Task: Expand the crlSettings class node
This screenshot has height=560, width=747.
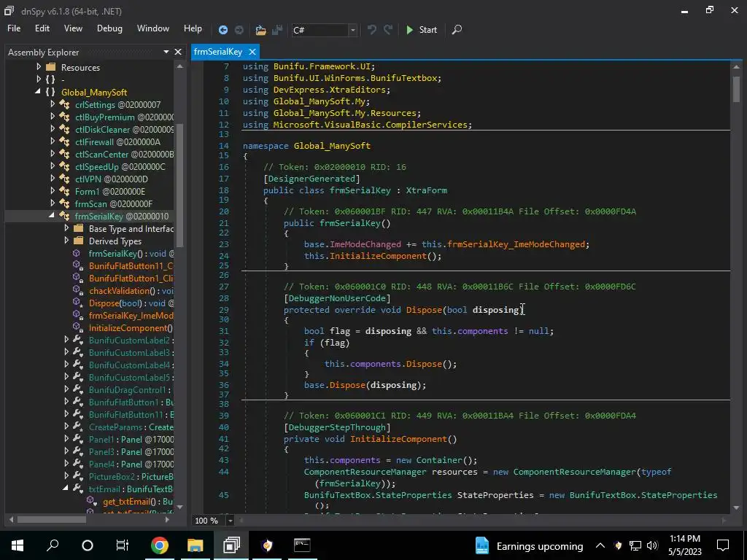Action: point(53,104)
